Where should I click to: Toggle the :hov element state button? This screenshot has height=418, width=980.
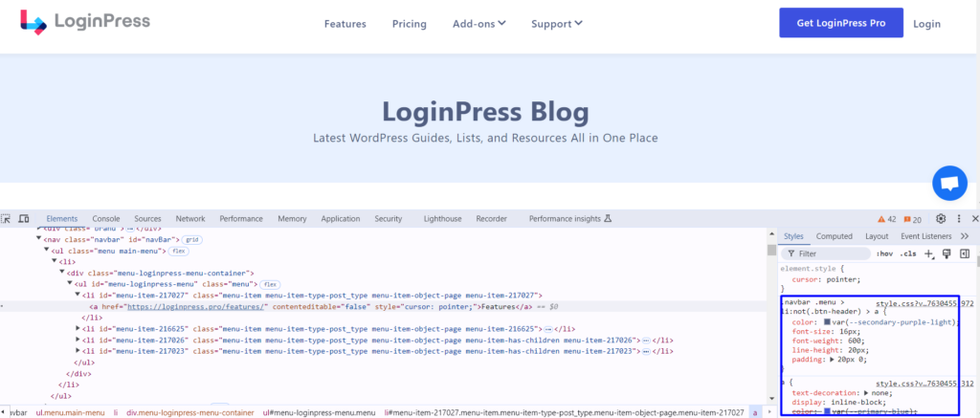883,253
